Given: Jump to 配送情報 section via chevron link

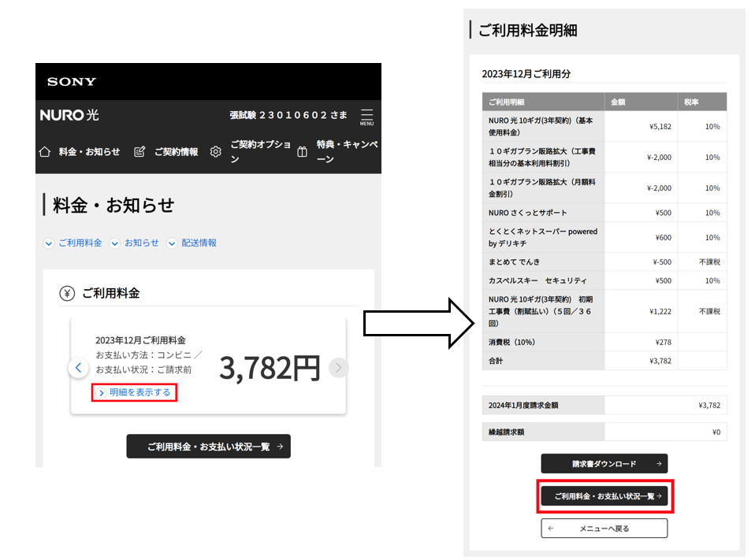Looking at the screenshot, I should click(x=192, y=243).
